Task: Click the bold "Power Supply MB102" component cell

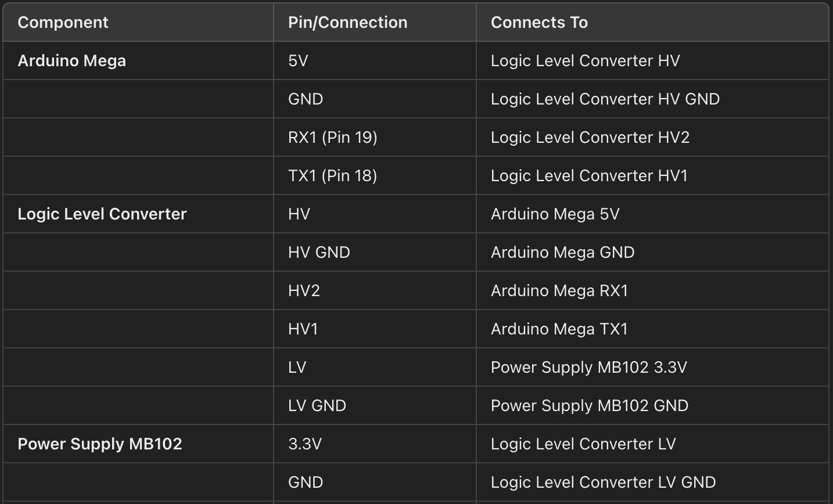Action: click(99, 444)
